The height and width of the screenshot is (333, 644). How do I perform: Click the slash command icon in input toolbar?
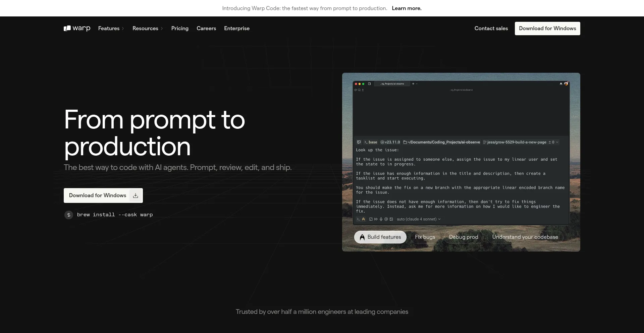[371, 219]
